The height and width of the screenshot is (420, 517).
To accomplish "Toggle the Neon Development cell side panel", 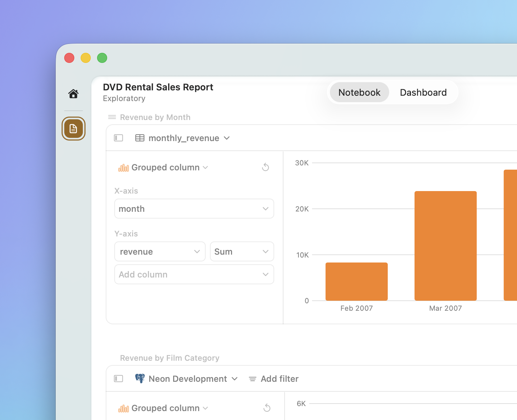I will coord(119,379).
